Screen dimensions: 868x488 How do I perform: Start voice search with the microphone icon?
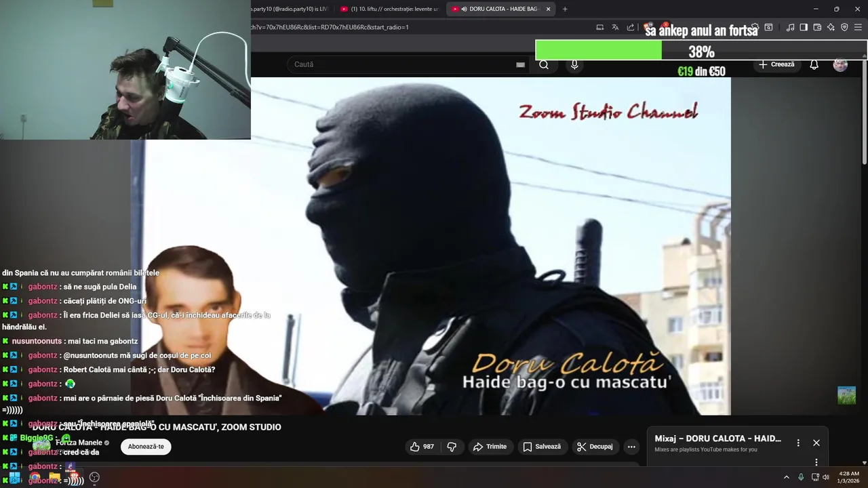[574, 64]
